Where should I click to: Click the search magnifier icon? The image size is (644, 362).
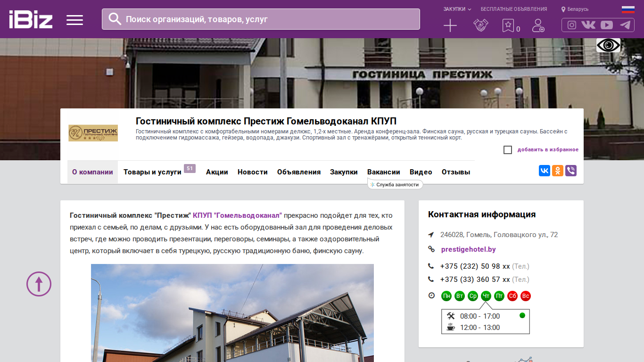click(115, 19)
